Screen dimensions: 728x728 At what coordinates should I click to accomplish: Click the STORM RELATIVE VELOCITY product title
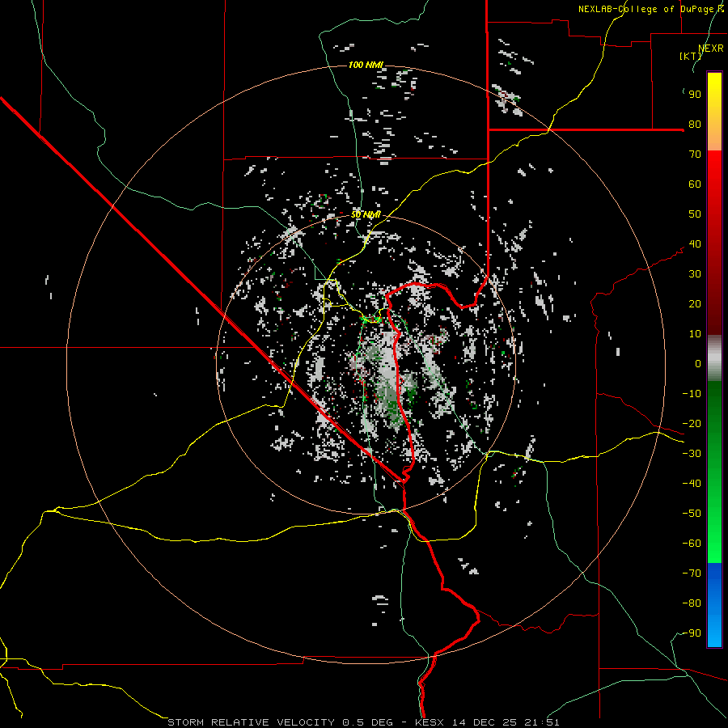pos(250,722)
